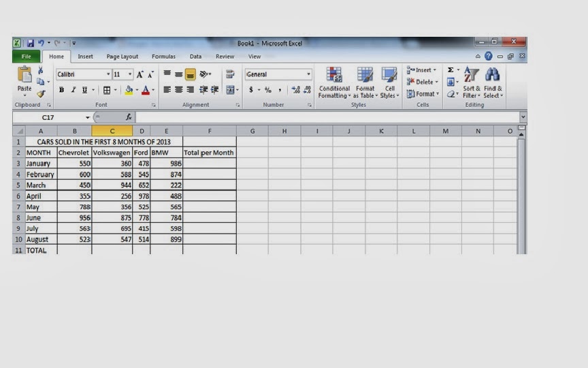The width and height of the screenshot is (588, 368).
Task: Click the vertical scrollbar up arrow
Action: 521,134
